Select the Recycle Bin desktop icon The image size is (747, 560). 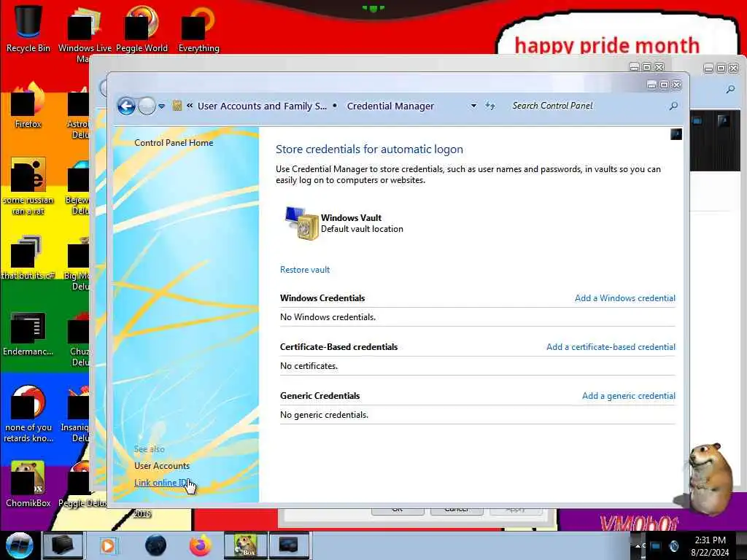click(x=28, y=28)
